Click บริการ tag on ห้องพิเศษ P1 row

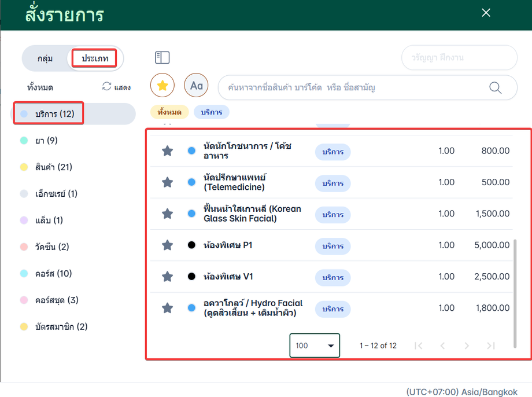point(333,246)
